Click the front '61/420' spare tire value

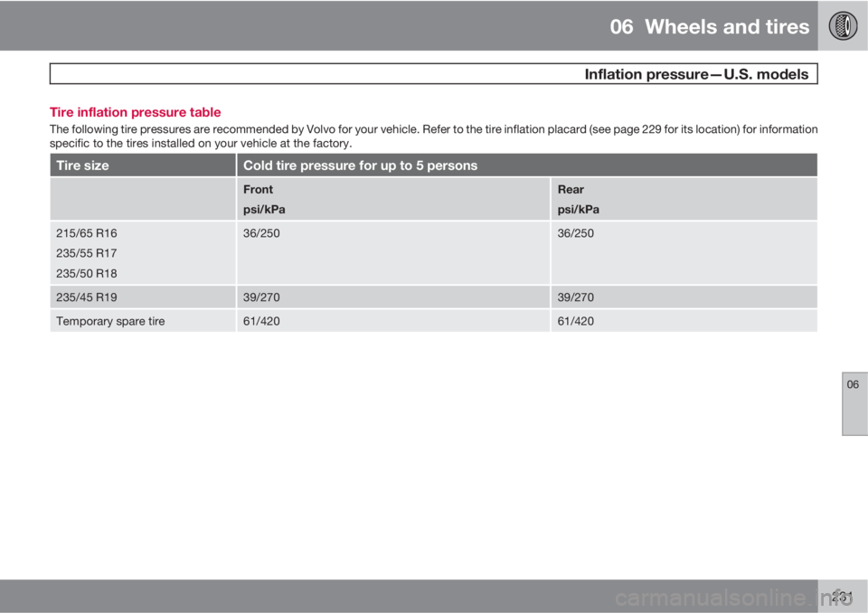pos(261,321)
